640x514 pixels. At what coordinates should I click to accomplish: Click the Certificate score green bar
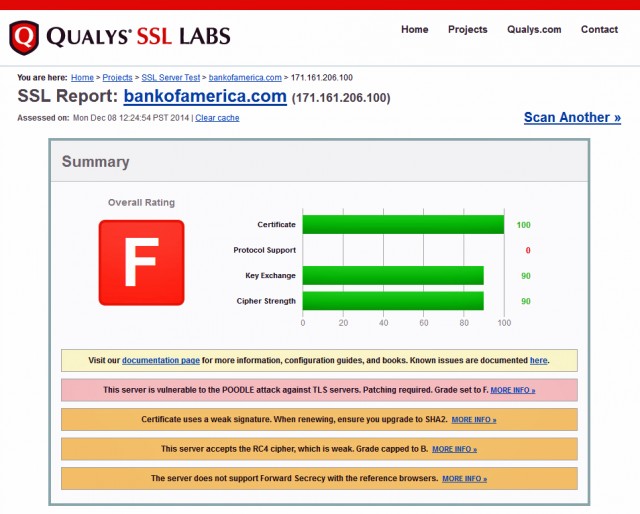coord(403,225)
